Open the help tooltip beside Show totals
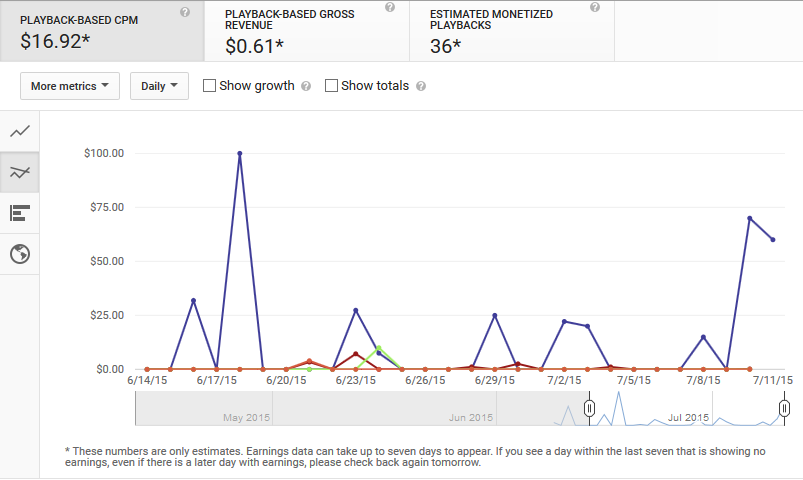This screenshot has width=803, height=480. tap(420, 86)
